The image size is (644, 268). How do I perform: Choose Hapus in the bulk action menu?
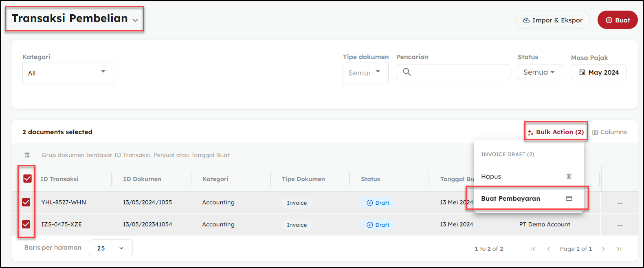(491, 177)
